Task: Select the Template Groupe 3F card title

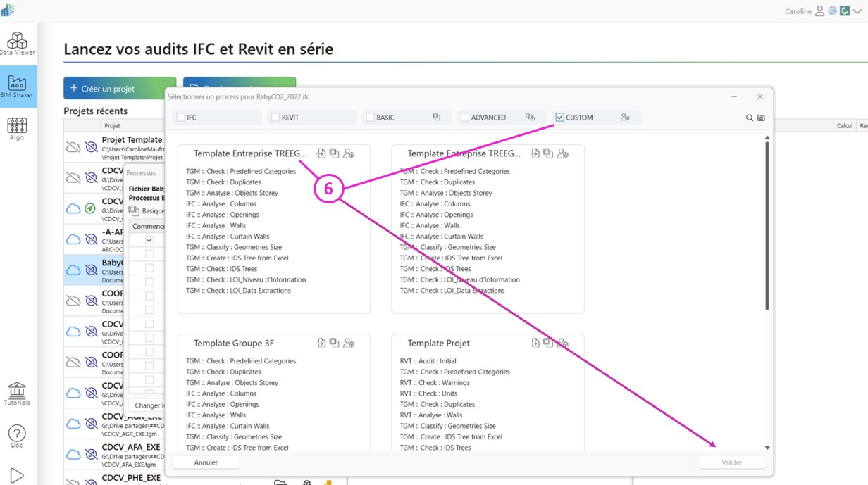Action: (x=234, y=344)
